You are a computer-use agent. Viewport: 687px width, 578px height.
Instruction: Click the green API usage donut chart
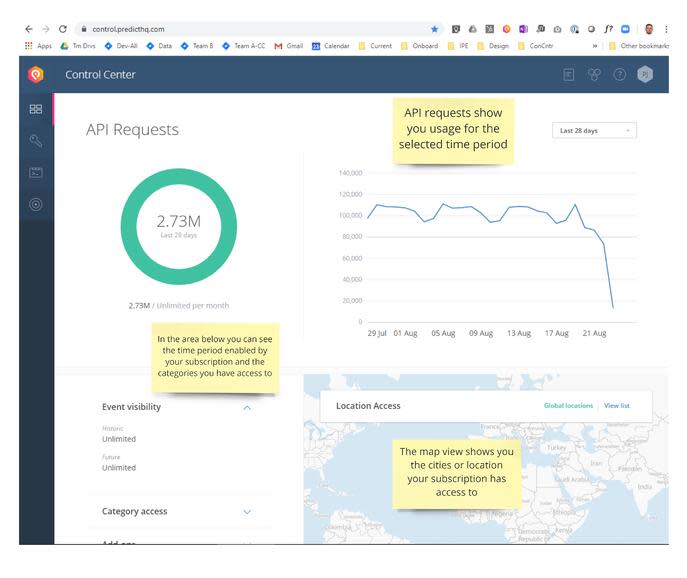[x=179, y=227]
